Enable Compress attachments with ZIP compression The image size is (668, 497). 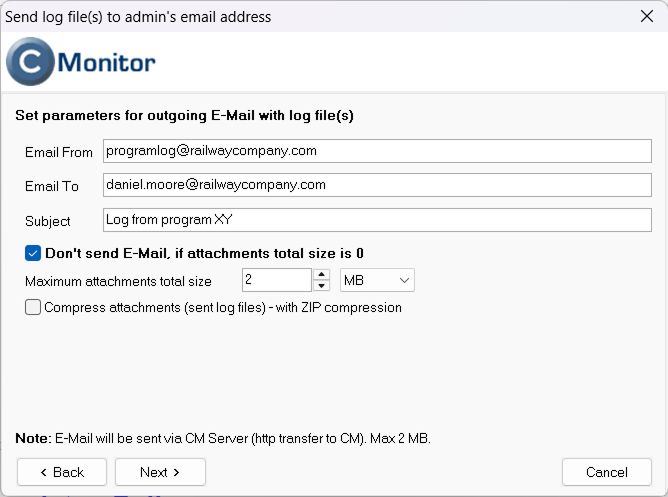click(33, 307)
